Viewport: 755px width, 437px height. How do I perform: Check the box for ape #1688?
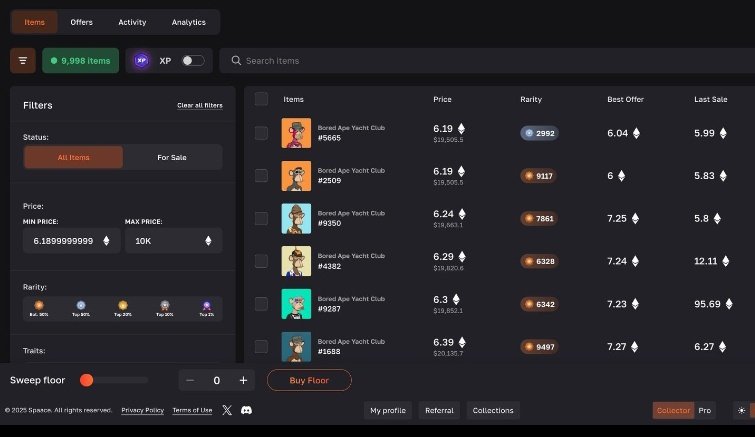point(261,347)
